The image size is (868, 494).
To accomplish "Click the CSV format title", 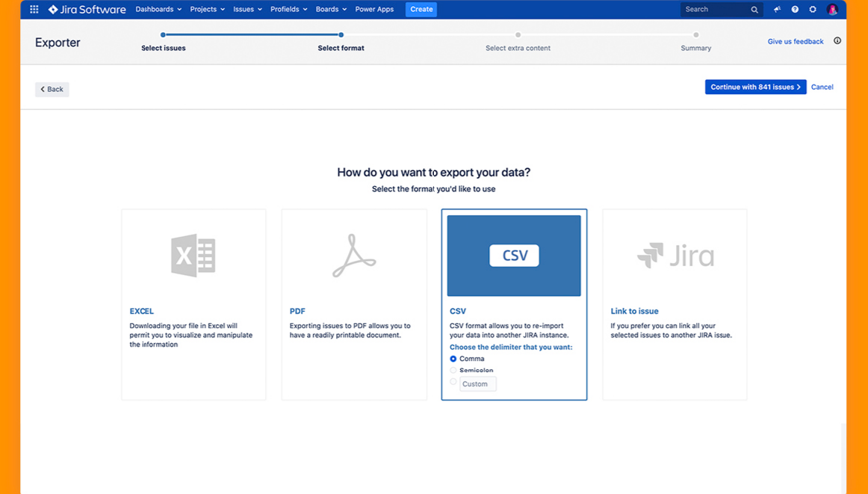I will coord(458,311).
